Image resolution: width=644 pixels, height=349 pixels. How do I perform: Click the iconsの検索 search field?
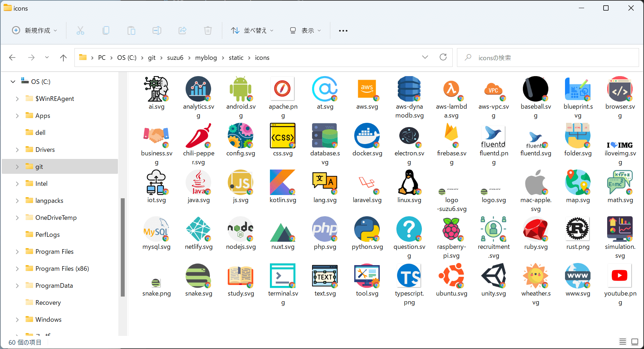click(x=548, y=58)
